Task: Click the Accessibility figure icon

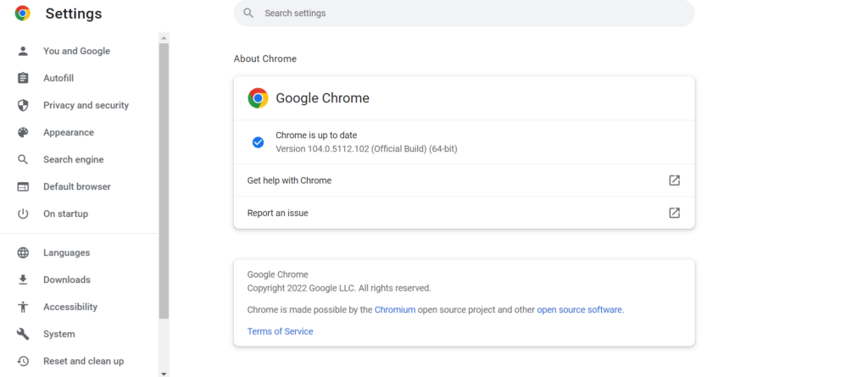Action: [23, 307]
